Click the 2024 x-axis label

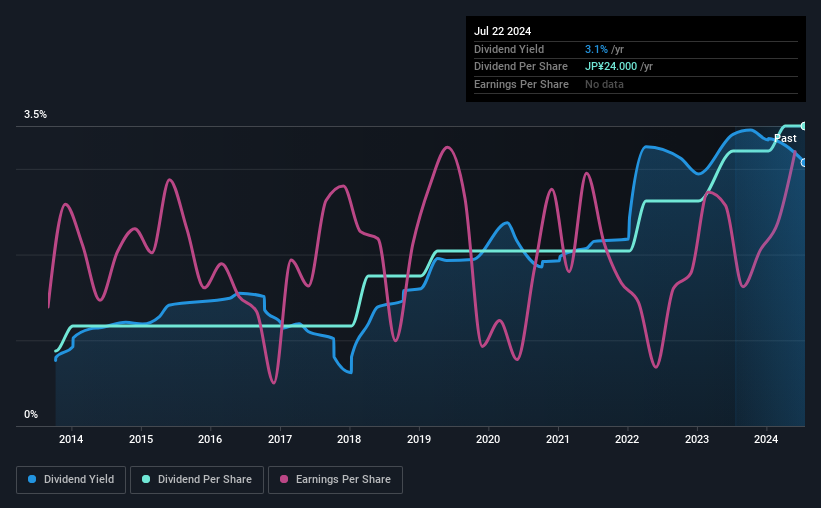click(766, 439)
